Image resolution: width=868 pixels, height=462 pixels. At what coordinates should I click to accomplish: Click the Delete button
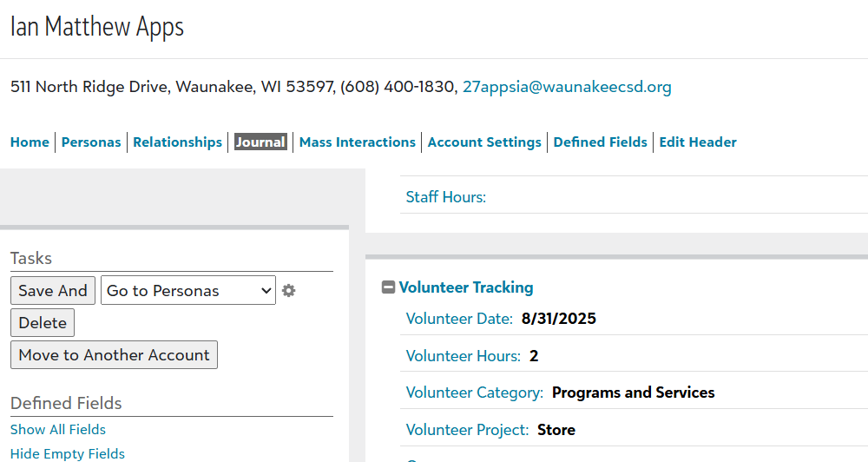pos(43,323)
